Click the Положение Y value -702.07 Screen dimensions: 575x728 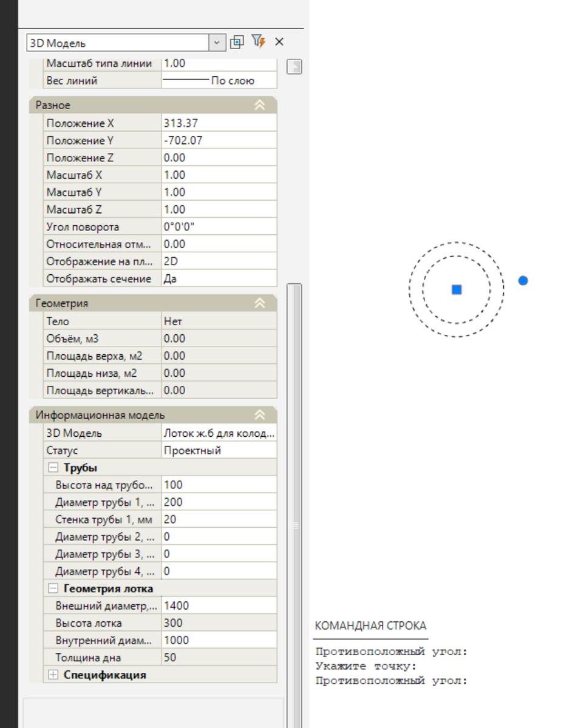(x=219, y=141)
